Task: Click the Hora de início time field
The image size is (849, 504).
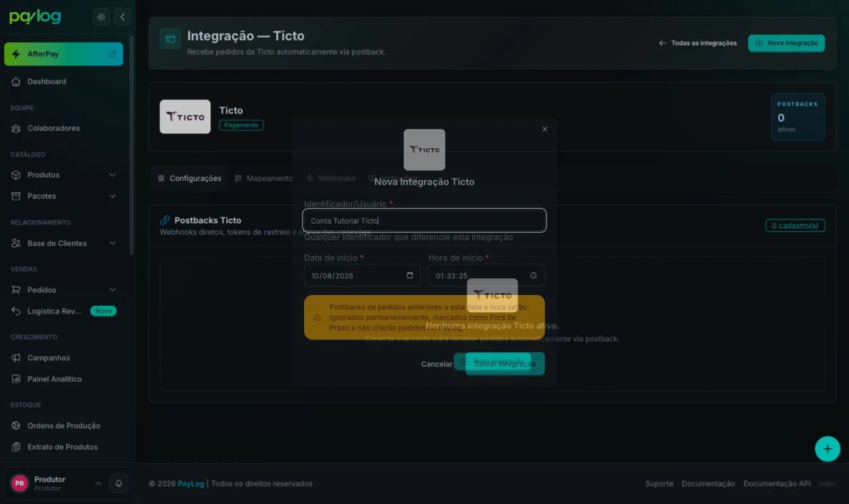Action: coord(486,275)
